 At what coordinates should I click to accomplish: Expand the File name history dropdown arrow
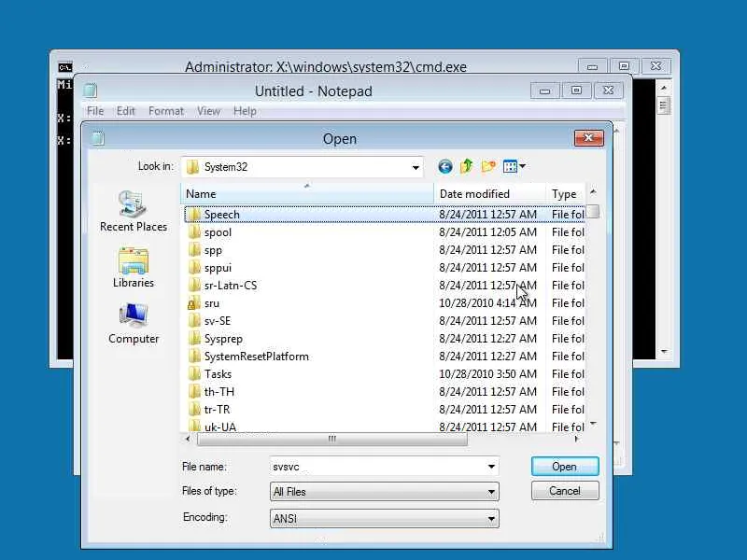point(491,467)
